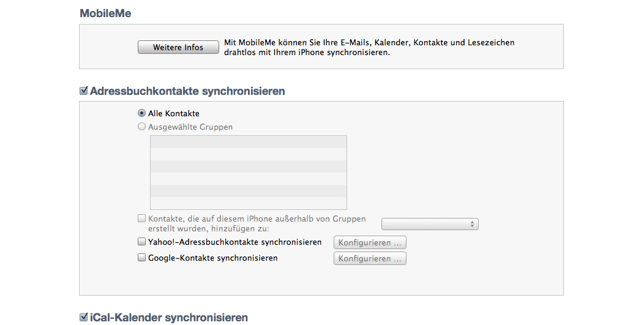Tick the Yahoo!-Adressbuchkontakte synchronisieren checkbox
Image resolution: width=644 pixels, height=325 pixels.
[x=141, y=242]
